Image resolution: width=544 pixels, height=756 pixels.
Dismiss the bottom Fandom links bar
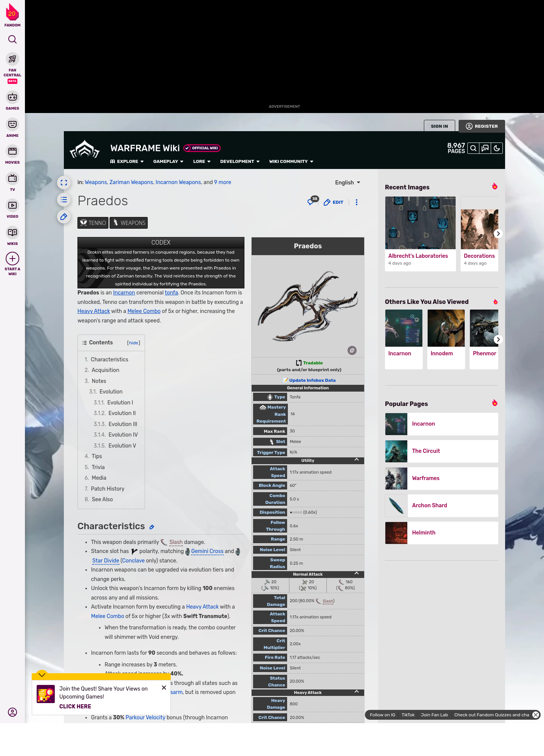pyautogui.click(x=536, y=715)
